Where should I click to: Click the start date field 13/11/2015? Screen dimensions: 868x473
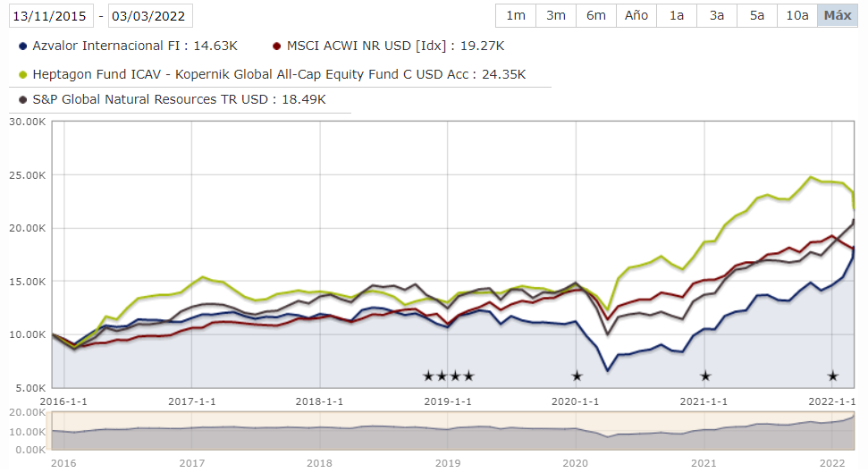(x=50, y=16)
